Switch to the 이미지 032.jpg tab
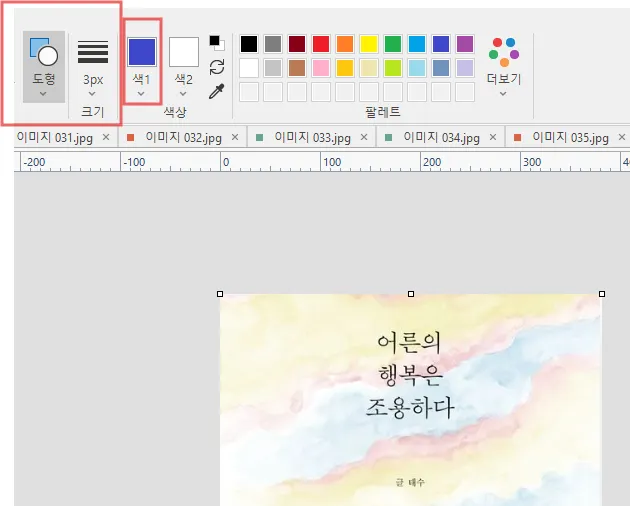630x506 pixels. point(184,138)
